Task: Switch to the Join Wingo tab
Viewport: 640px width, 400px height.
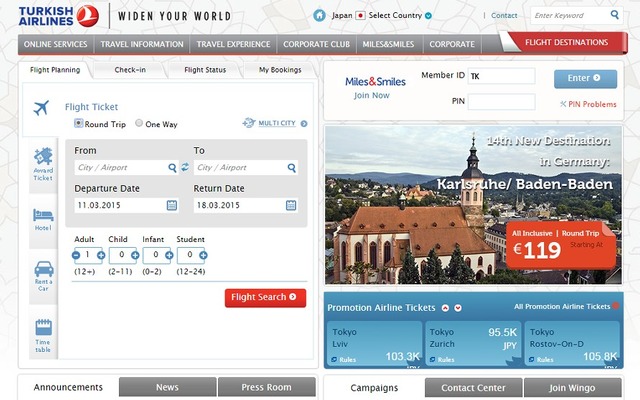Action: pos(572,387)
